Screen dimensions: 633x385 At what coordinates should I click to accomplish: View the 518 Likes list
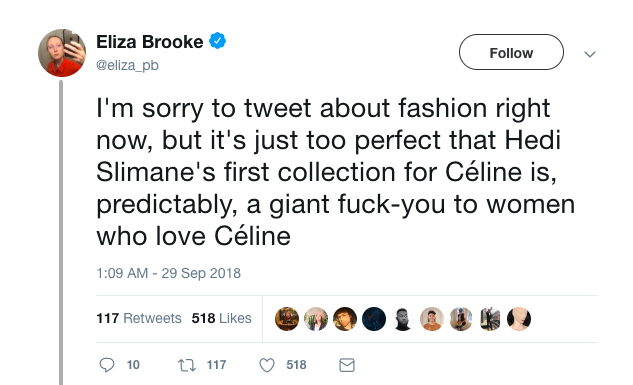pos(221,318)
